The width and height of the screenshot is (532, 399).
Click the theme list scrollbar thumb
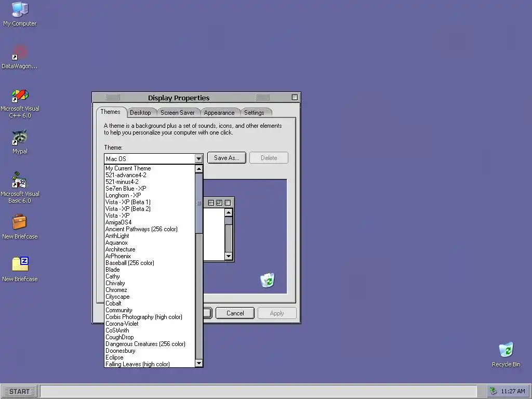click(199, 203)
